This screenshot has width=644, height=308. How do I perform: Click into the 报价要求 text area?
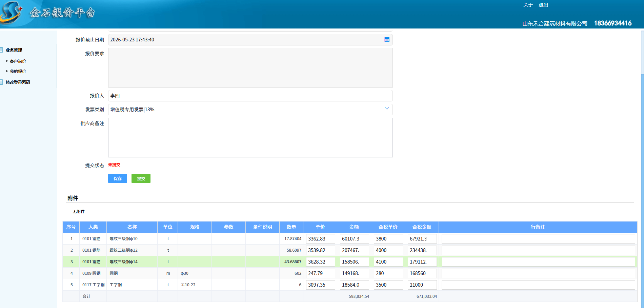coord(250,68)
